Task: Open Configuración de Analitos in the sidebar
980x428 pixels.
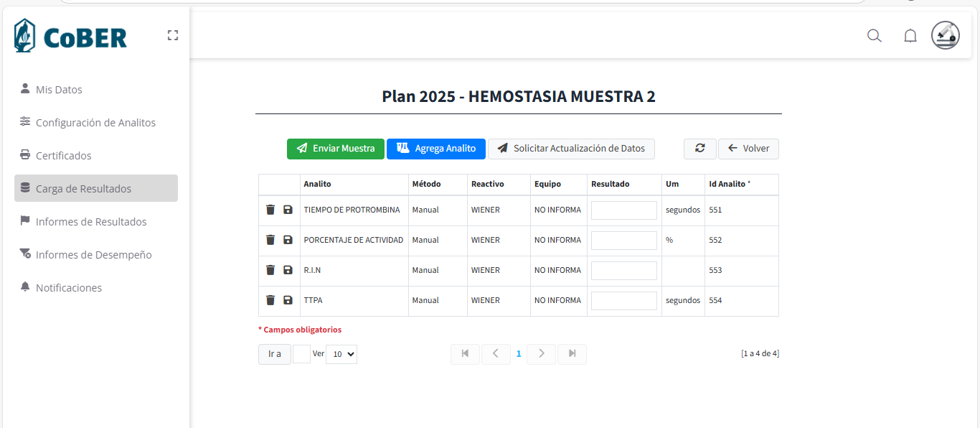Action: (x=95, y=123)
